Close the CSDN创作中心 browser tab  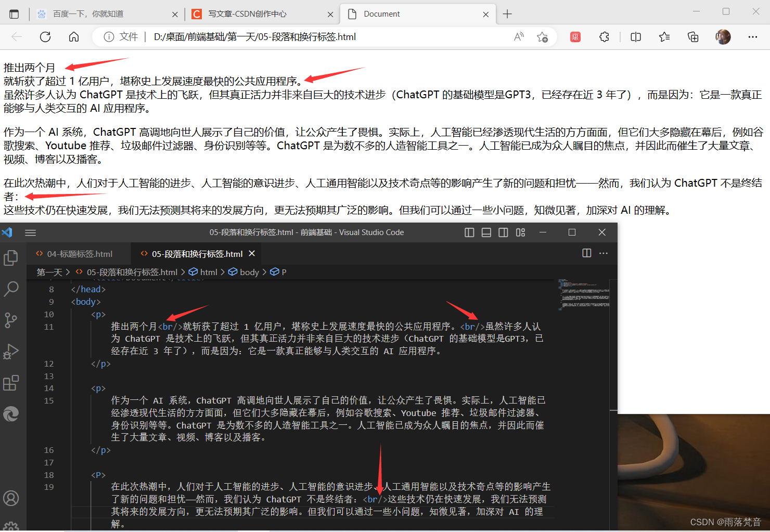(330, 15)
